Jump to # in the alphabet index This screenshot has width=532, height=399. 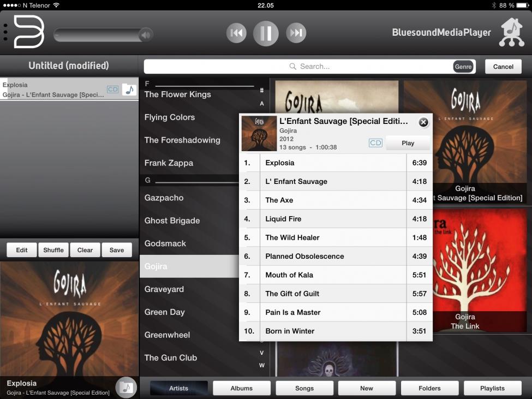[x=262, y=90]
